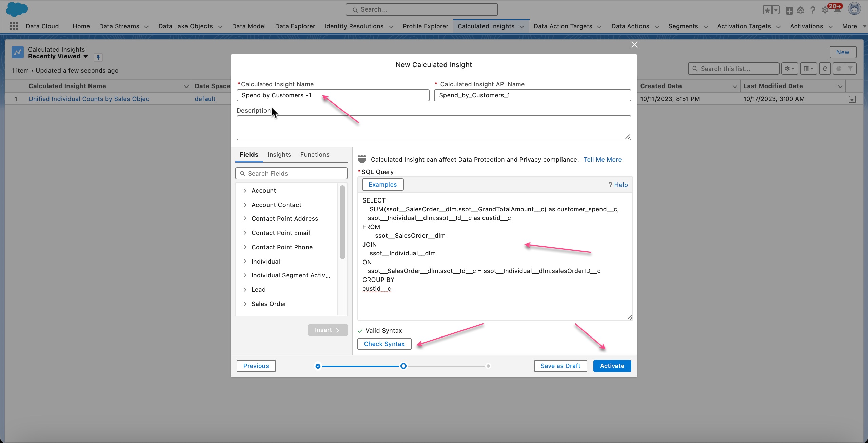Open Calculated Insights tab dropdown chevron
This screenshot has width=868, height=443.
coord(522,27)
